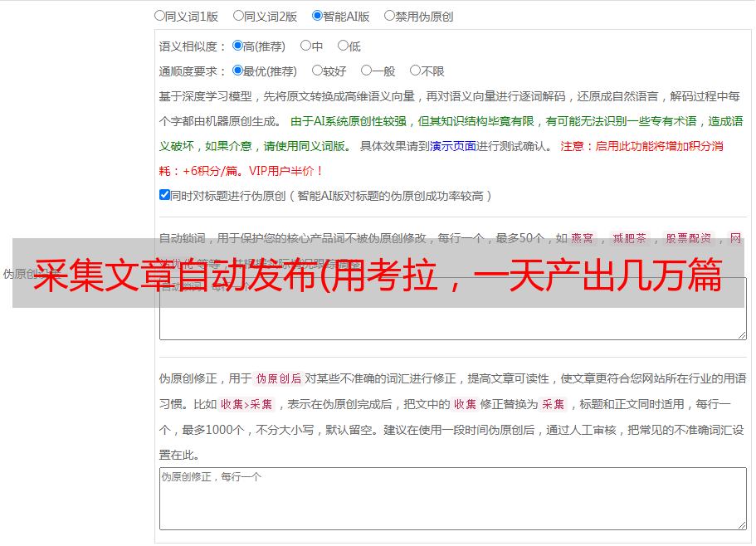Choose 禁用伪原创 radio option
Image resolution: width=756 pixels, height=546 pixels.
pos(389,16)
